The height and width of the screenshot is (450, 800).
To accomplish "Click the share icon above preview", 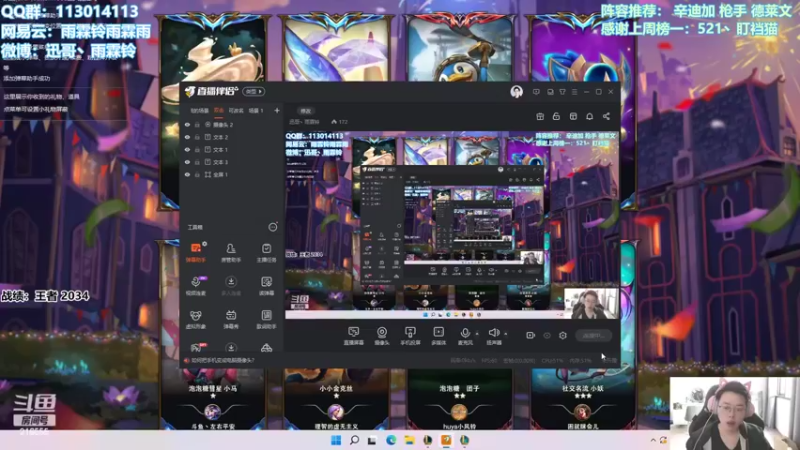I will [x=606, y=116].
